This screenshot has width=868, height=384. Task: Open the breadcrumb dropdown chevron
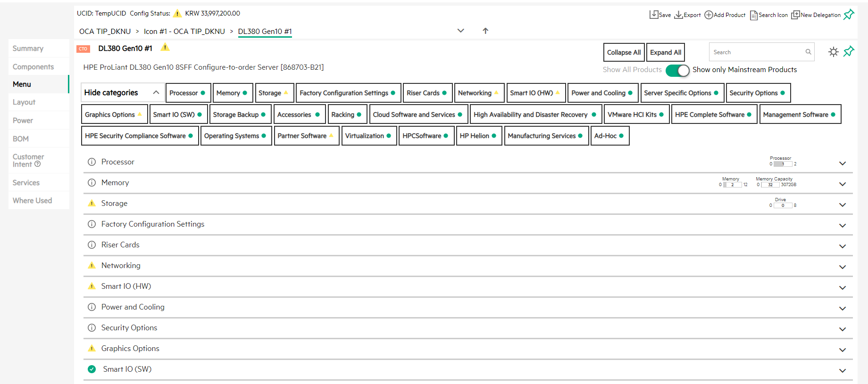461,31
